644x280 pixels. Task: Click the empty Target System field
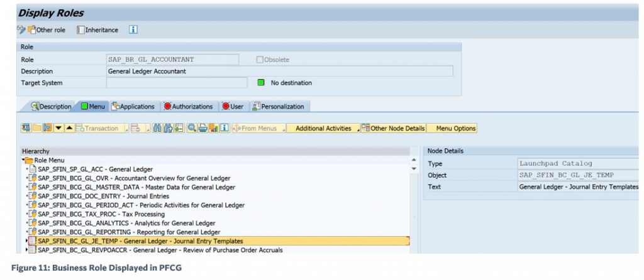click(177, 83)
